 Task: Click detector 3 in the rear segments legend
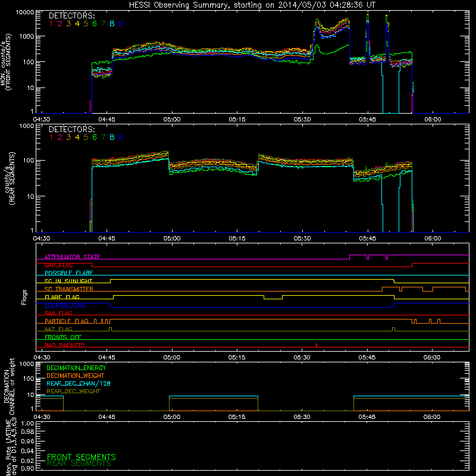point(68,137)
